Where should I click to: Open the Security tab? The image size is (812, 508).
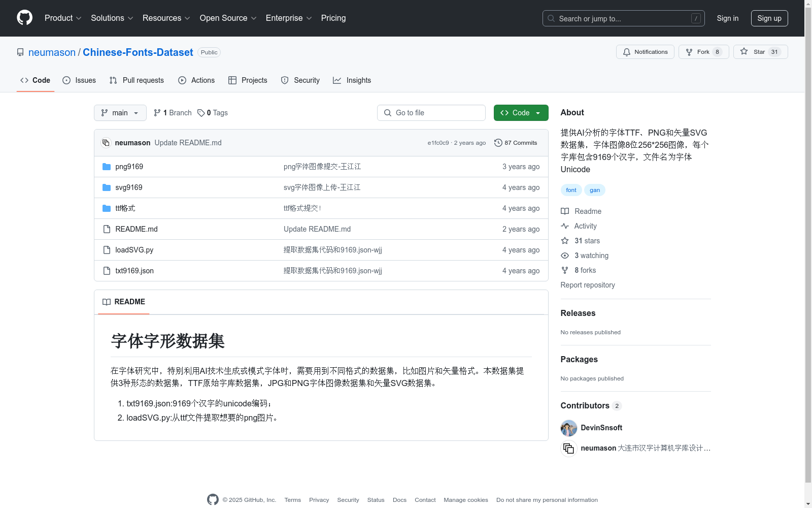pos(300,80)
